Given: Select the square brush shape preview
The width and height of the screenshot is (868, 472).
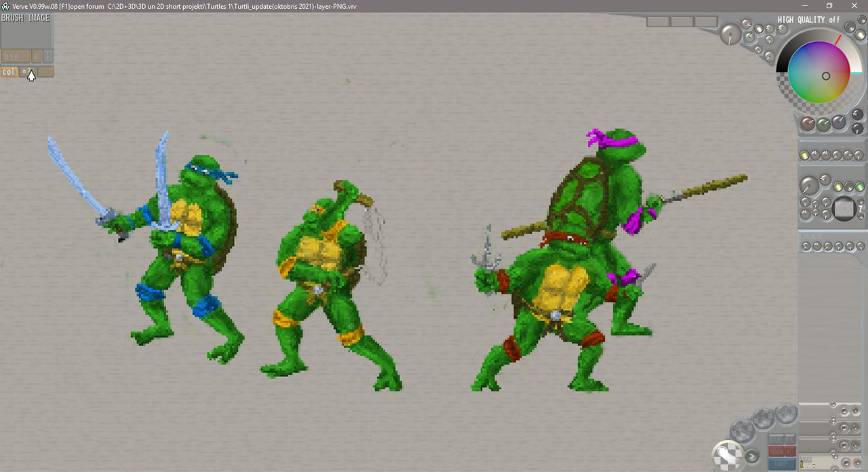Looking at the screenshot, I should tap(844, 209).
